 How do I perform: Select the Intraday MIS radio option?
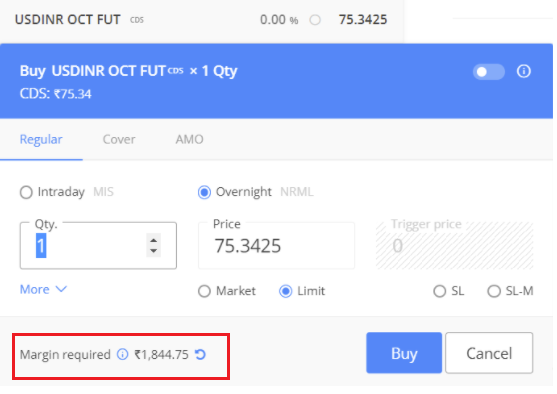click(26, 192)
